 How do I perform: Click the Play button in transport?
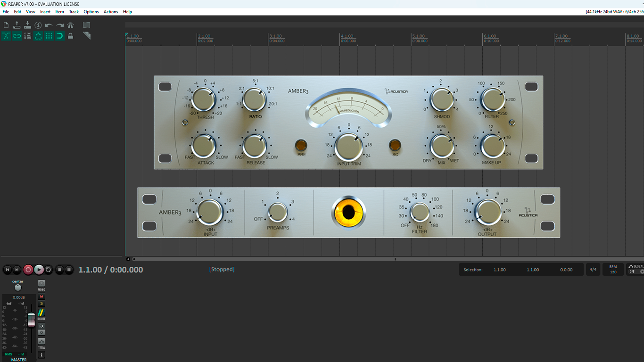tap(39, 270)
